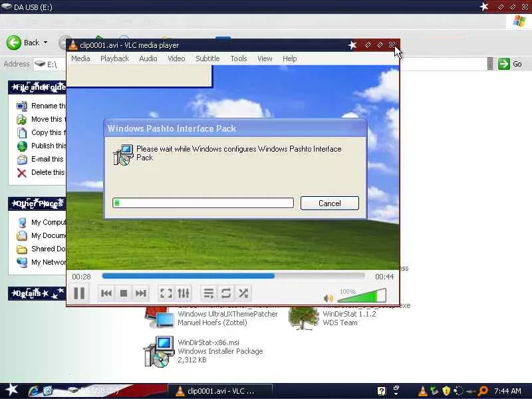Image resolution: width=532 pixels, height=399 pixels.
Task: Toggle shuffle random playback in VLC
Action: [x=243, y=293]
